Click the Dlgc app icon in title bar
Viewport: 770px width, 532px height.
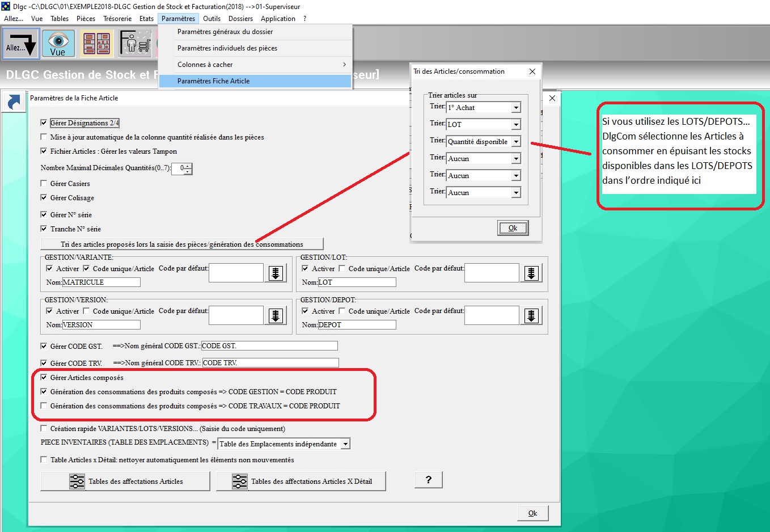click(x=6, y=6)
